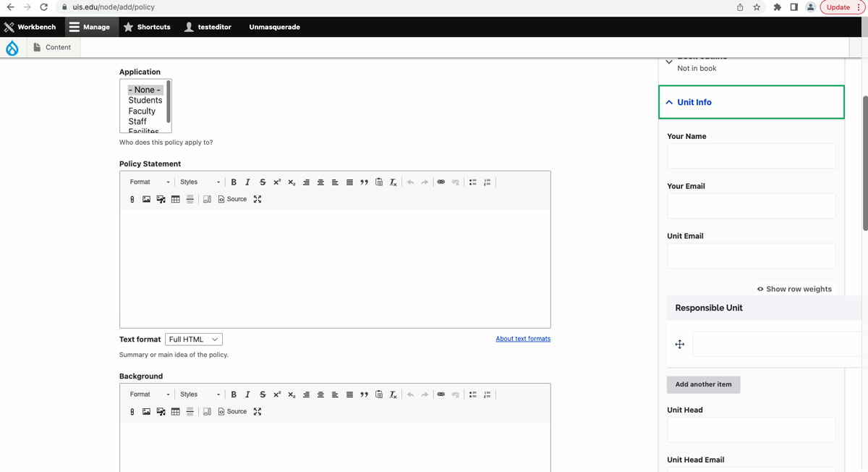Viewport: 868px width, 472px height.
Task: Click the page vertical scrollbar
Action: (865, 163)
